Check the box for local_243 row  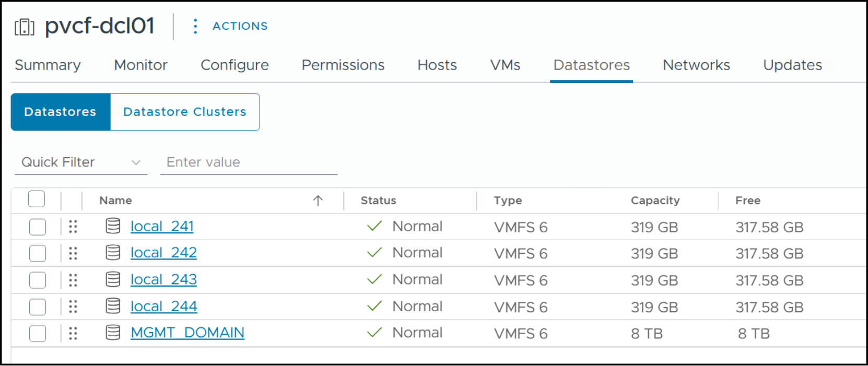pos(38,280)
